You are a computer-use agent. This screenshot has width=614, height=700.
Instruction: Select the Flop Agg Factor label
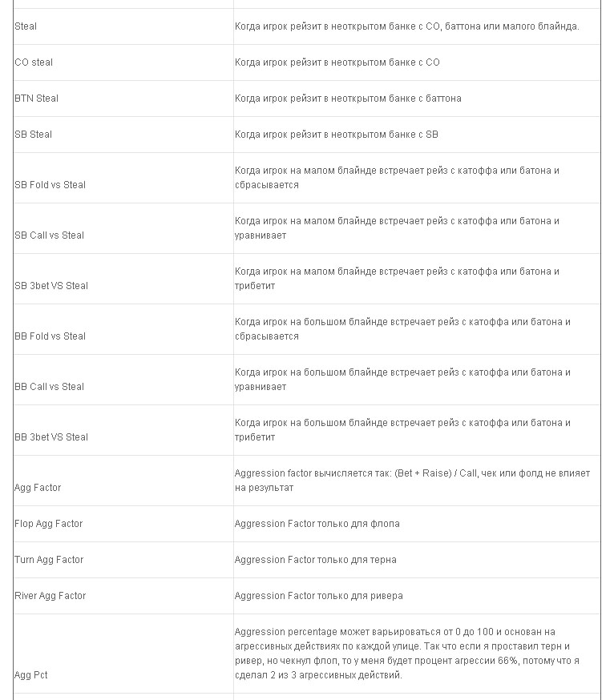tap(49, 524)
